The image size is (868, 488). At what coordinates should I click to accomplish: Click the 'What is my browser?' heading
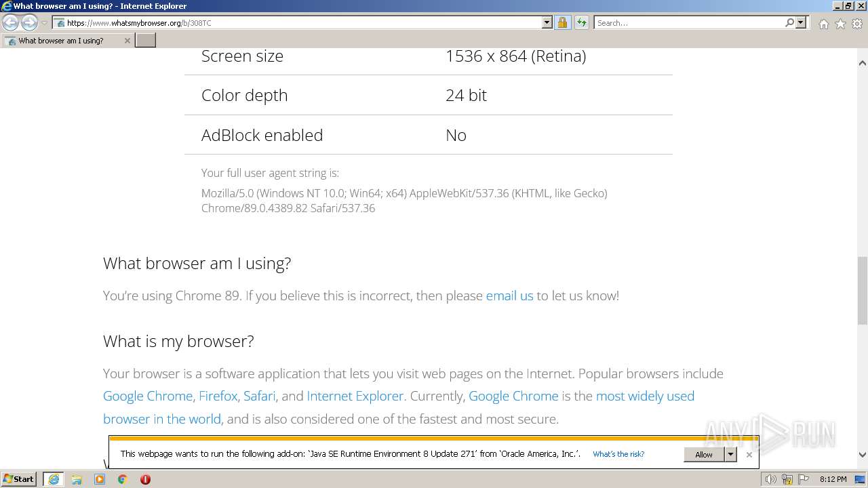coord(178,341)
